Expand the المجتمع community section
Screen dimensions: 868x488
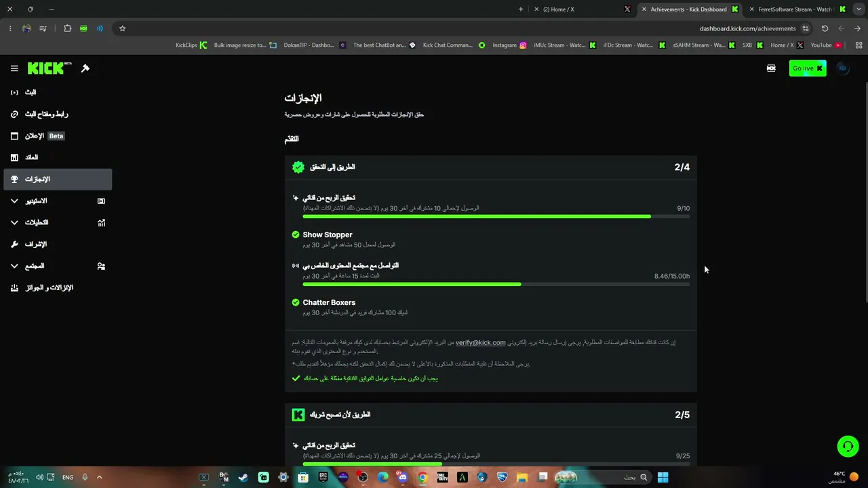click(x=58, y=266)
